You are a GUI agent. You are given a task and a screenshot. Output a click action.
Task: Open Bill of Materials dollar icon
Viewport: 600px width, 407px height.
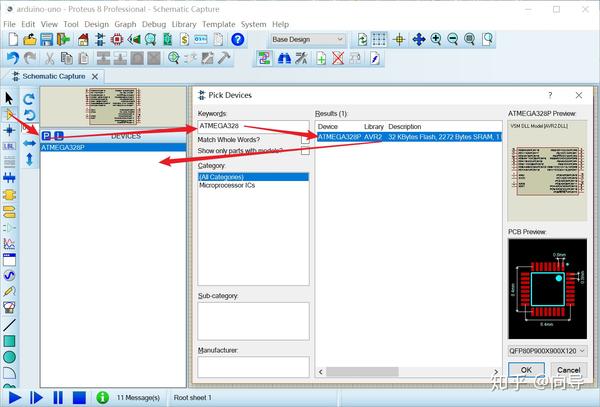184,39
